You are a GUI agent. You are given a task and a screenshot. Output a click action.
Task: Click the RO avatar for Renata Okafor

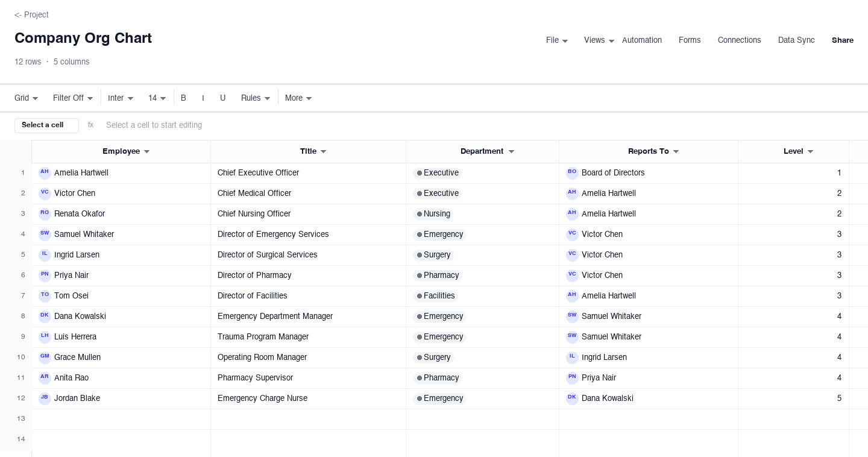(x=45, y=214)
